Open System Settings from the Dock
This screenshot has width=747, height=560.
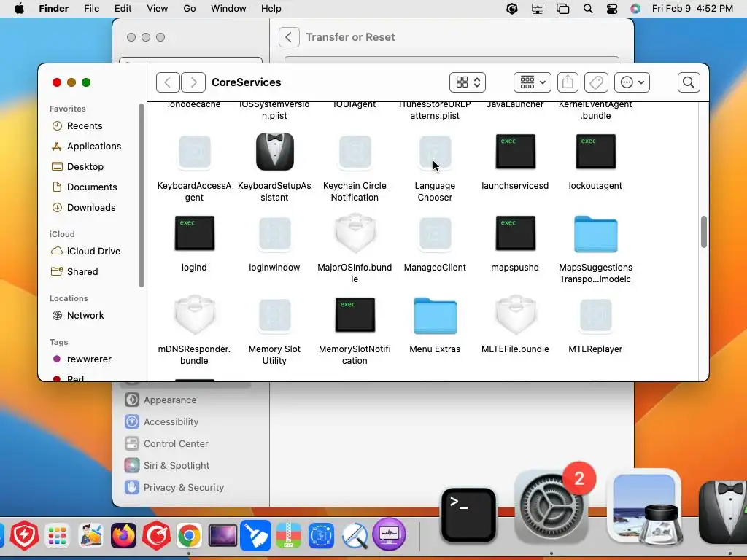pos(551,507)
